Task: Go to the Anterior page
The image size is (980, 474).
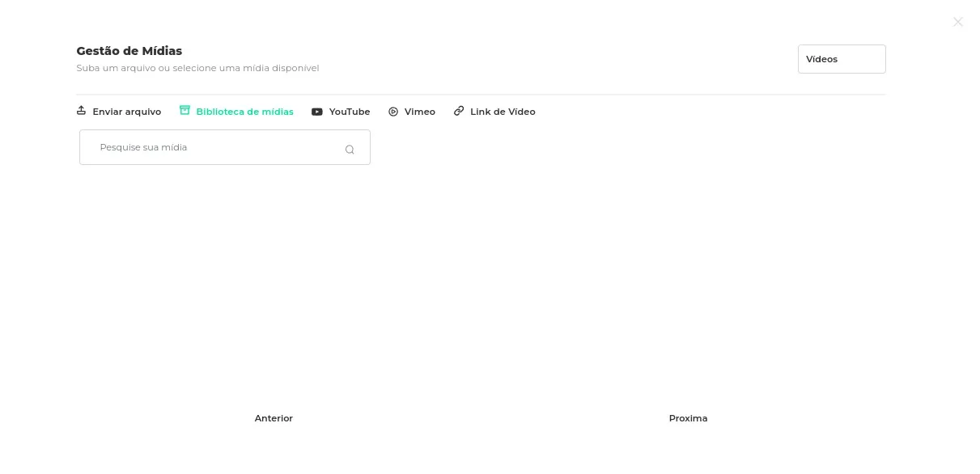Action: click(274, 418)
